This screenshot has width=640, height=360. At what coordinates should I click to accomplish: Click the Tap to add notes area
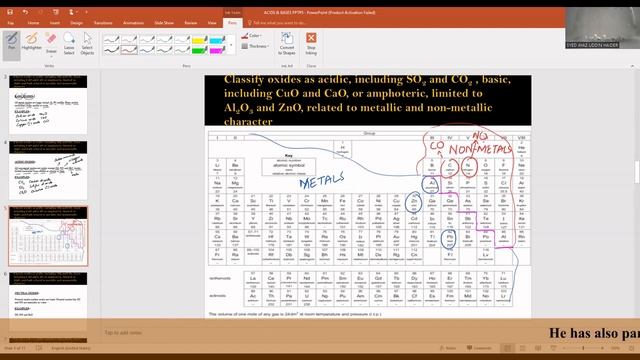coord(123,333)
